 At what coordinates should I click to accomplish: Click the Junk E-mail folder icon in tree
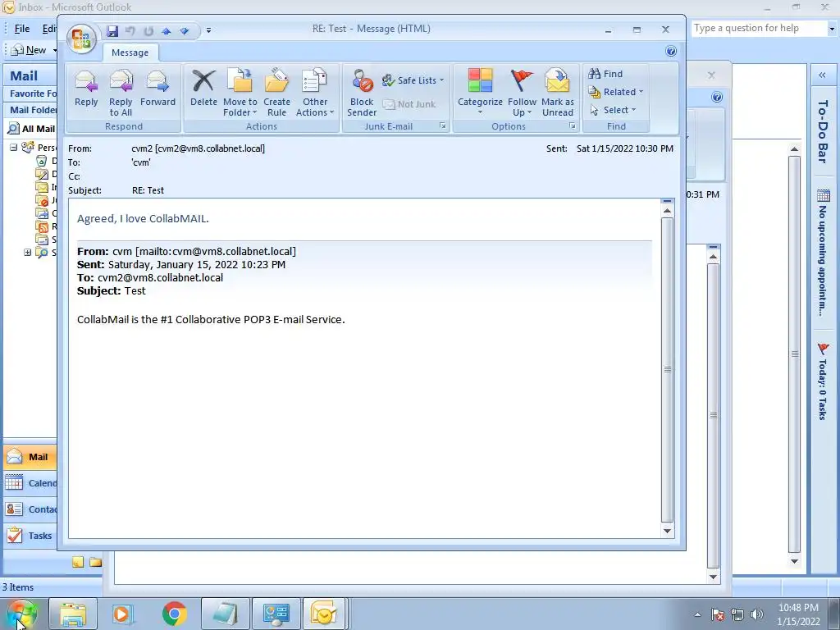(42, 200)
